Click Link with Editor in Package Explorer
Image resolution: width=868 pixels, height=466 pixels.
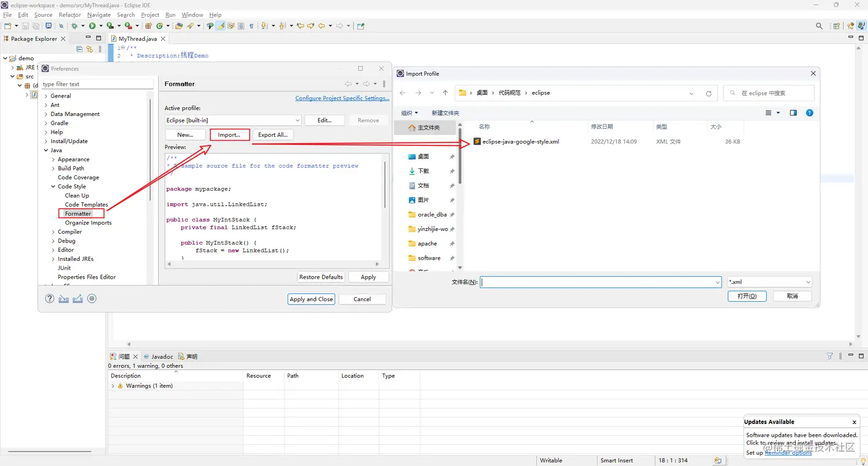coord(89,49)
